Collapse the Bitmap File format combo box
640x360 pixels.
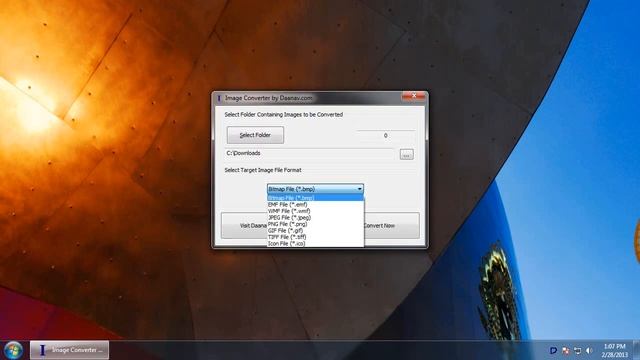coord(315,189)
